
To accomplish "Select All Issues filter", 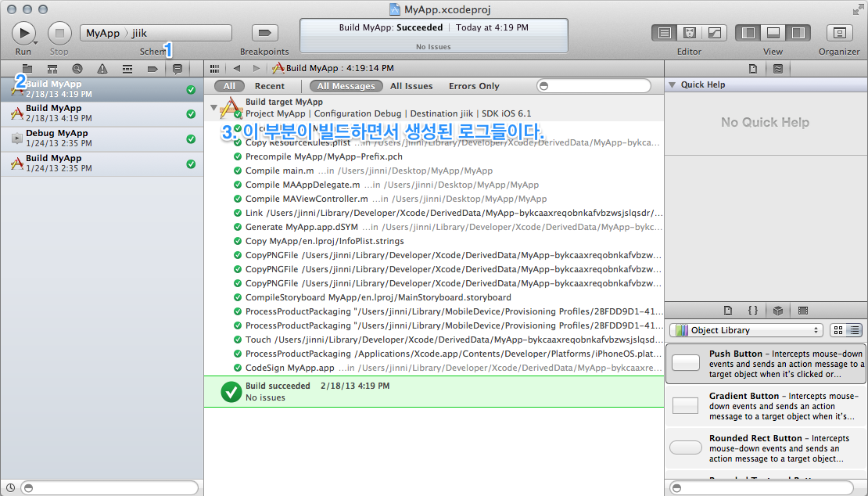I will [x=411, y=86].
